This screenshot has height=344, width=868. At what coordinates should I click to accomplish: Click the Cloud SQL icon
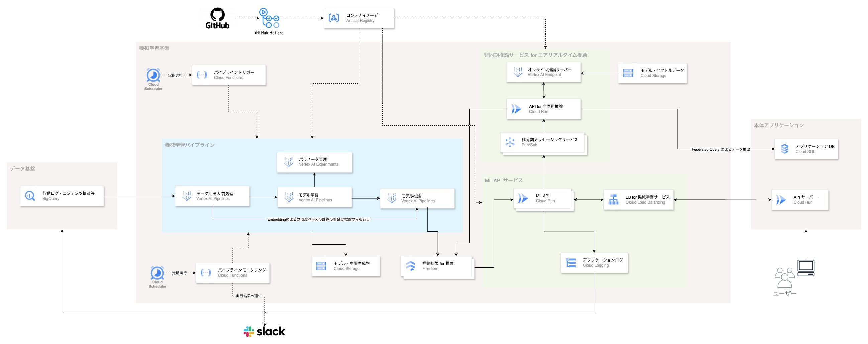point(785,149)
